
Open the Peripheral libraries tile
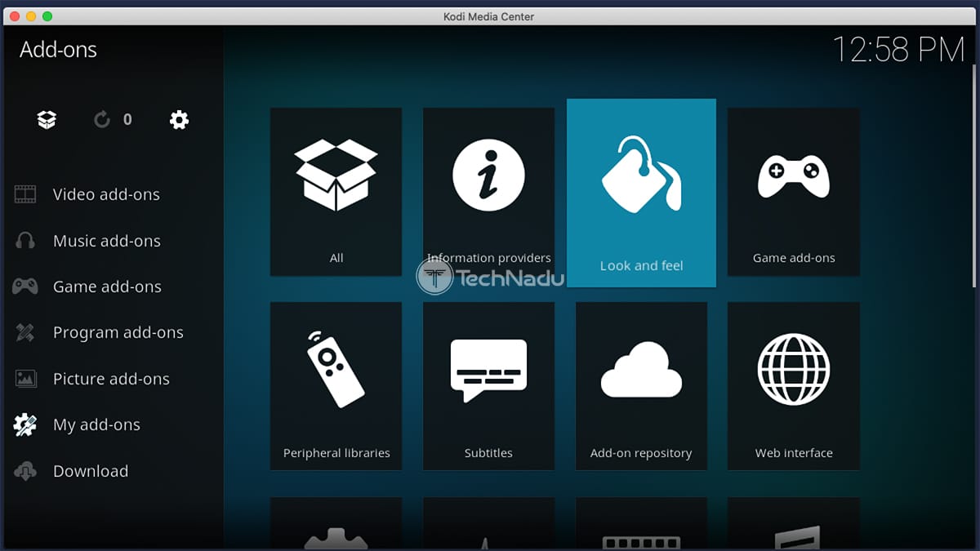pyautogui.click(x=336, y=386)
